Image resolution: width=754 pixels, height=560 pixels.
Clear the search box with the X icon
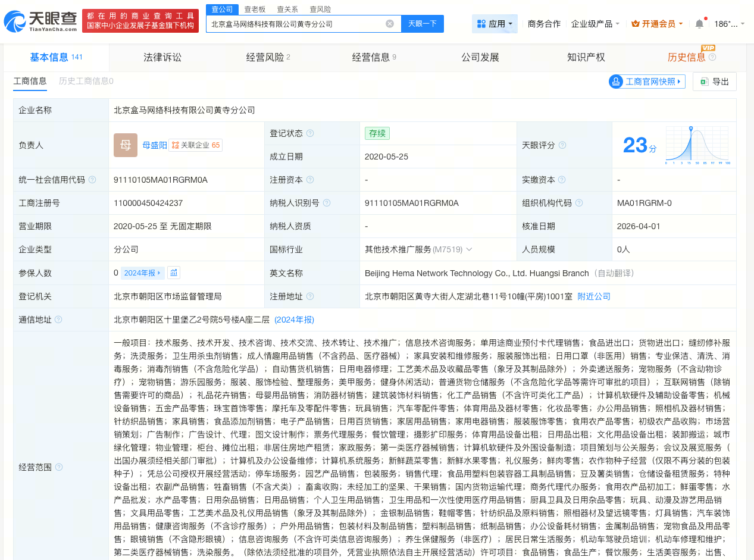(x=390, y=24)
